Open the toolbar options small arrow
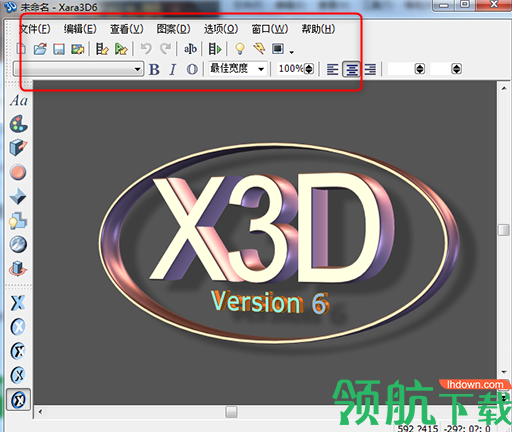Screen dimensions: 512x432 click(292, 52)
